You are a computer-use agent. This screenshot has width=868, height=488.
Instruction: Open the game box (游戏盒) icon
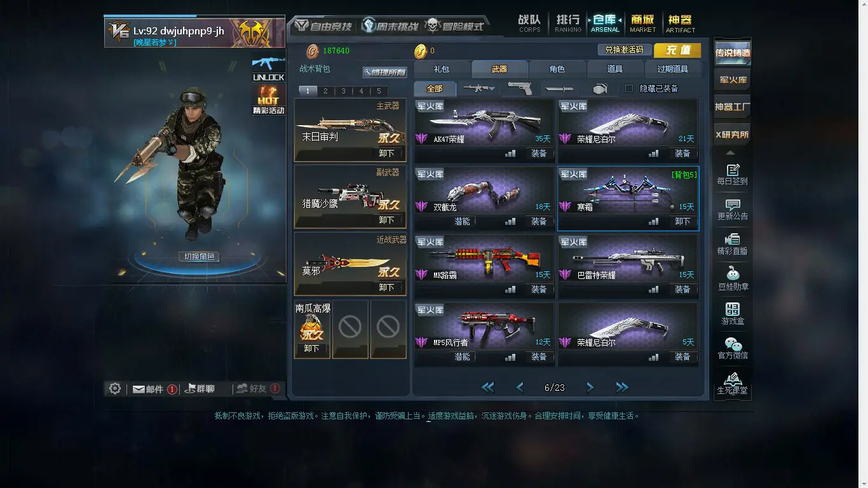732,314
